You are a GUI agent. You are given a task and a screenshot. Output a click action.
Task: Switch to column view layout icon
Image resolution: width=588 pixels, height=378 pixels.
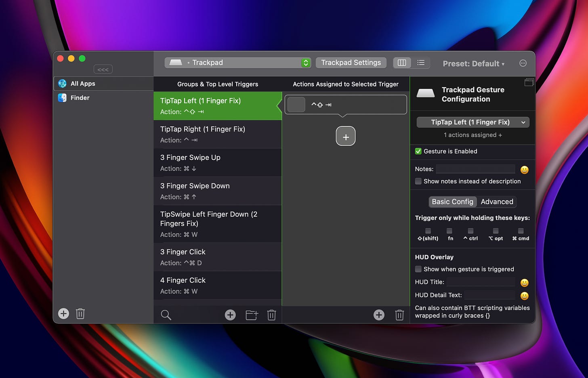(402, 63)
